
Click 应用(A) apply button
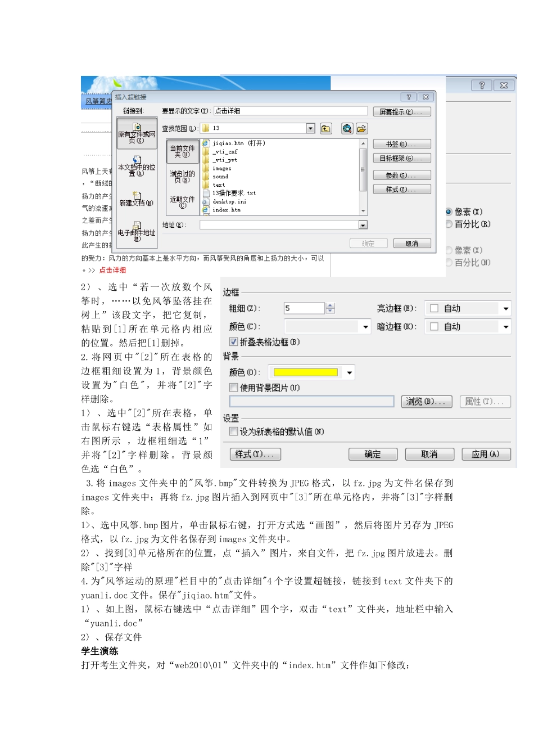486,454
